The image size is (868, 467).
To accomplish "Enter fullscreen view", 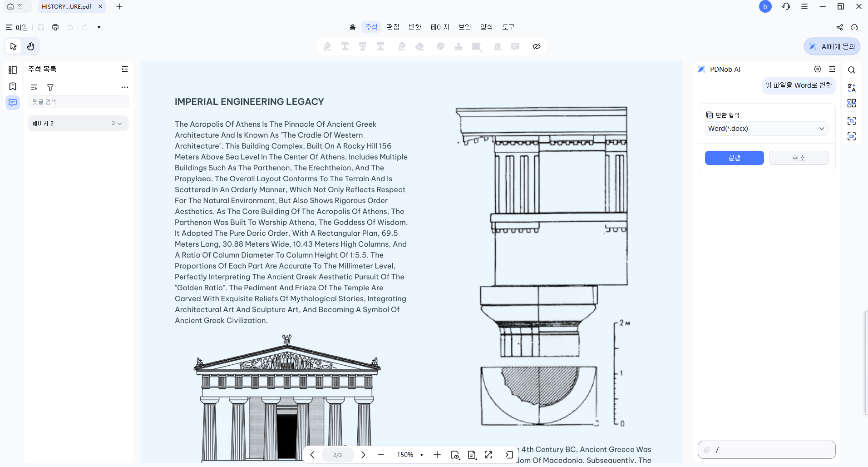I will click(x=488, y=455).
